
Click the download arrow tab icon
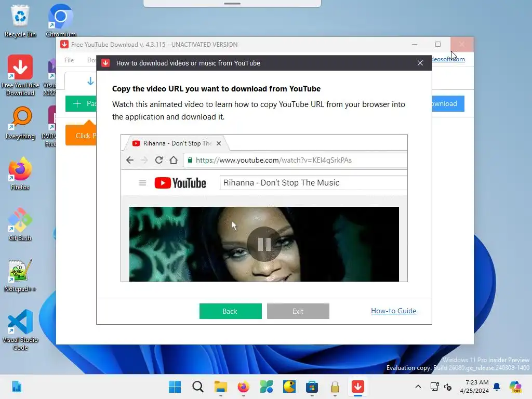pos(90,82)
